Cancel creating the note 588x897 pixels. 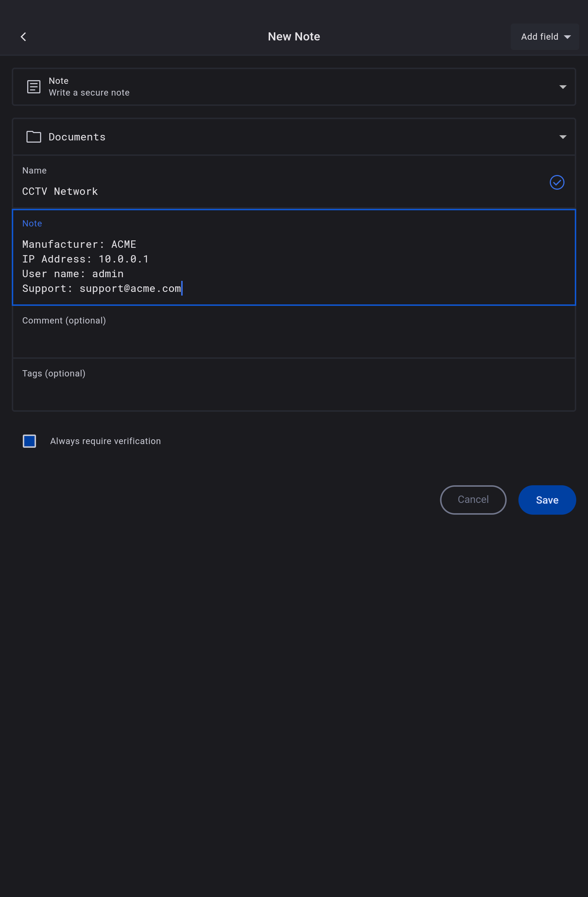pos(473,500)
